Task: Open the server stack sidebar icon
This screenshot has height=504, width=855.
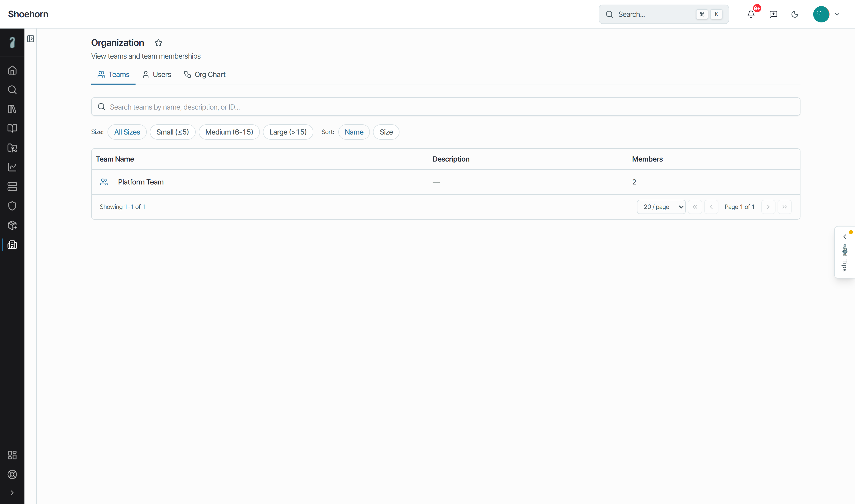Action: coord(12,187)
